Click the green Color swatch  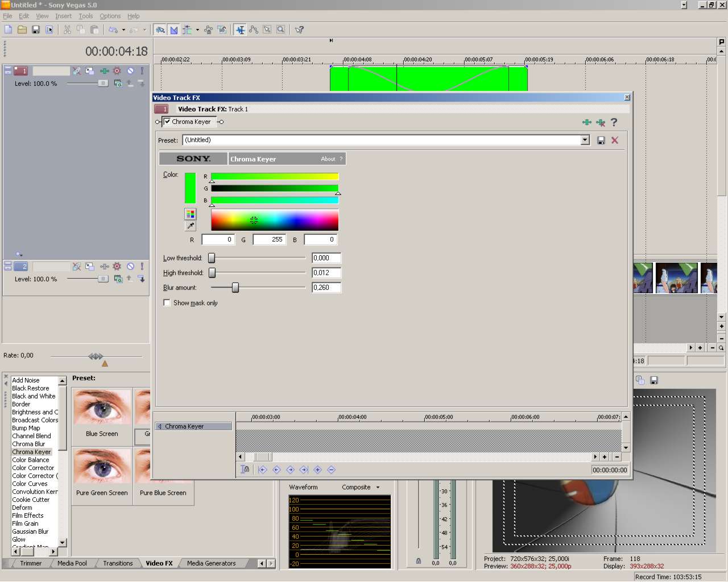pos(190,188)
